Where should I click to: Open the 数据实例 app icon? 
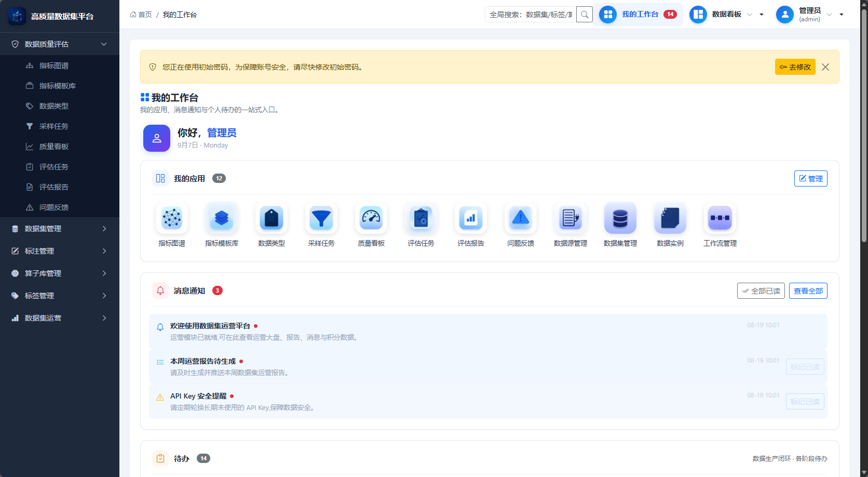[x=670, y=218]
